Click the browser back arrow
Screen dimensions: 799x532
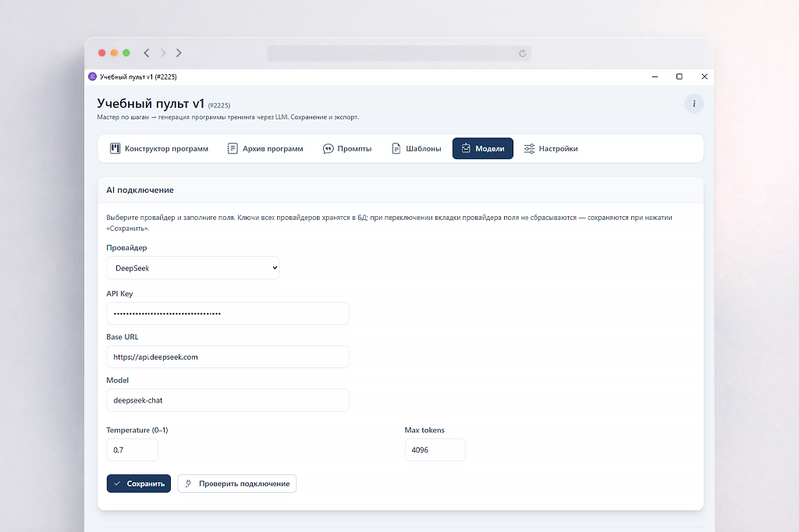[147, 53]
